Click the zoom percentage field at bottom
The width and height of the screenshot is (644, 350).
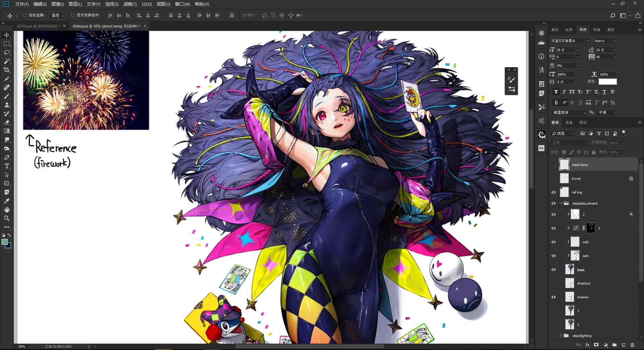pos(22,346)
